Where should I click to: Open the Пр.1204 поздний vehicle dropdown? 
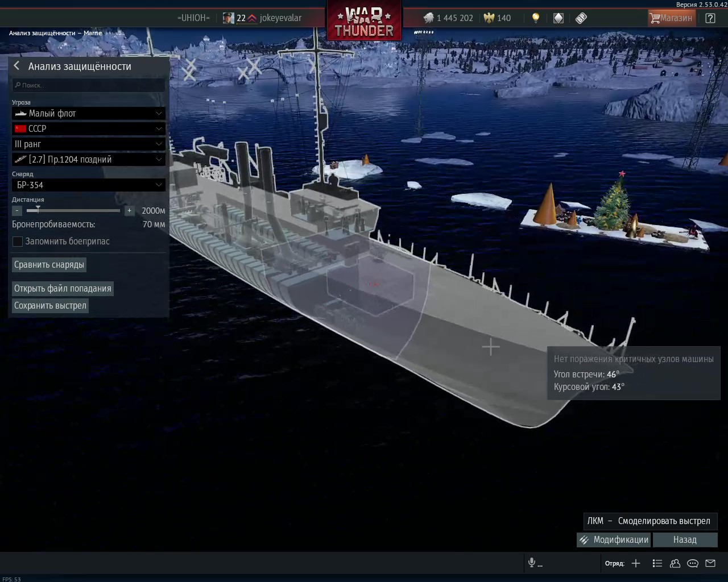point(89,160)
